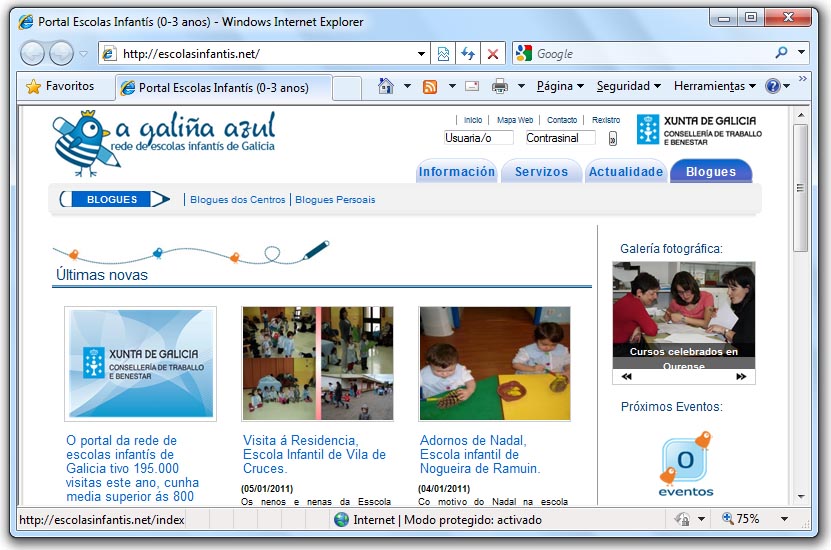Click the Back navigation arrow button

(x=32, y=54)
